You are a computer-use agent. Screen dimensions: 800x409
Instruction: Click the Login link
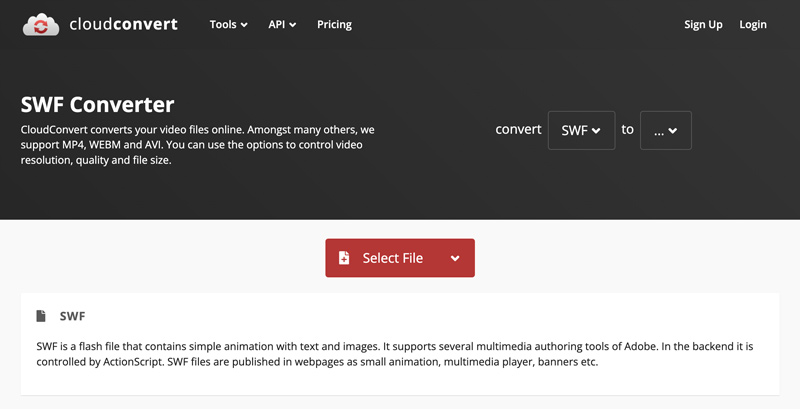753,24
